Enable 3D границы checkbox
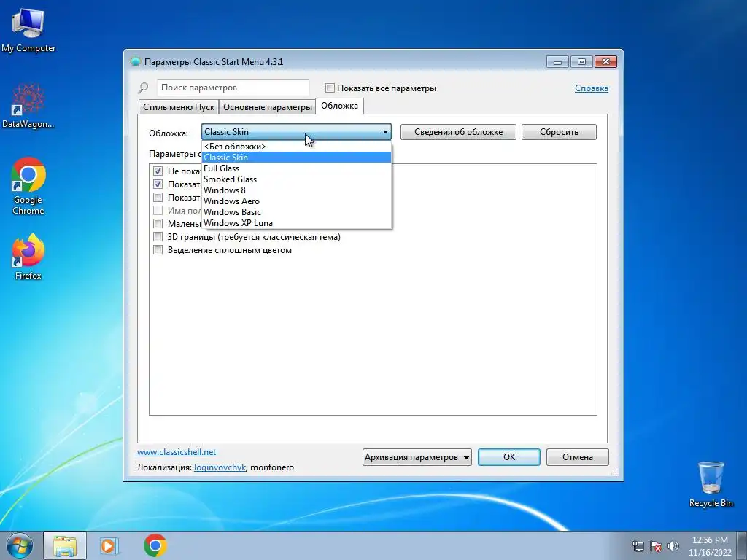This screenshot has width=747, height=560. pyautogui.click(x=158, y=237)
